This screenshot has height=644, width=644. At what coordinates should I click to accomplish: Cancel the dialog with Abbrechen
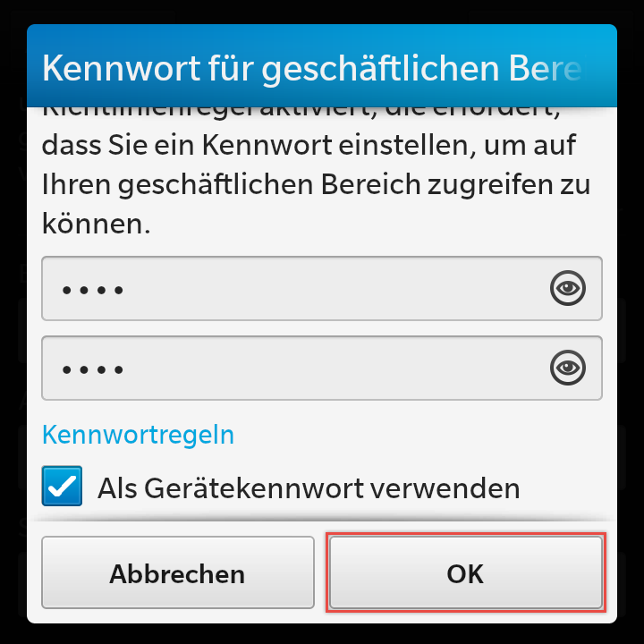click(x=178, y=572)
